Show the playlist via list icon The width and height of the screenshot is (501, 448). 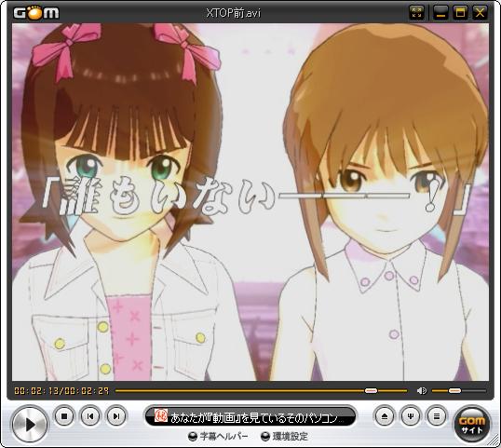(437, 416)
